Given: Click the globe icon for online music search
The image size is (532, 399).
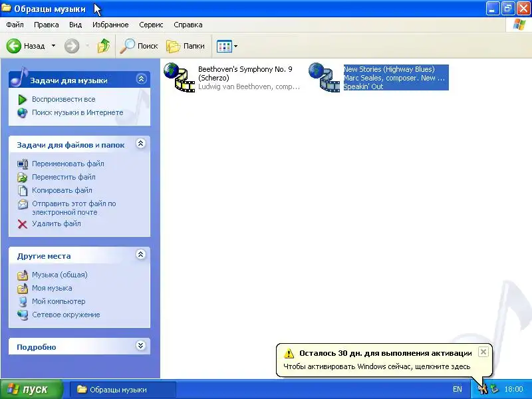Looking at the screenshot, I should pyautogui.click(x=23, y=113).
